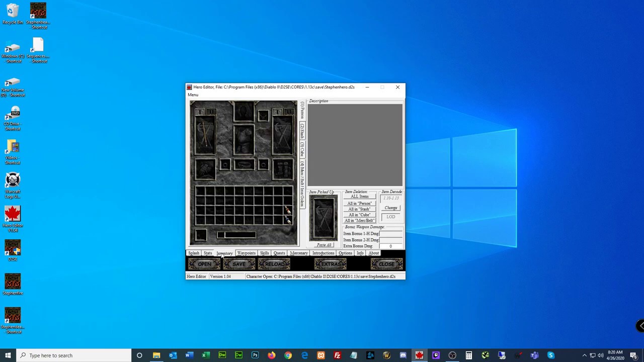Viewport: 644px width, 362px height.
Task: Delete ALL Items button
Action: 359,197
